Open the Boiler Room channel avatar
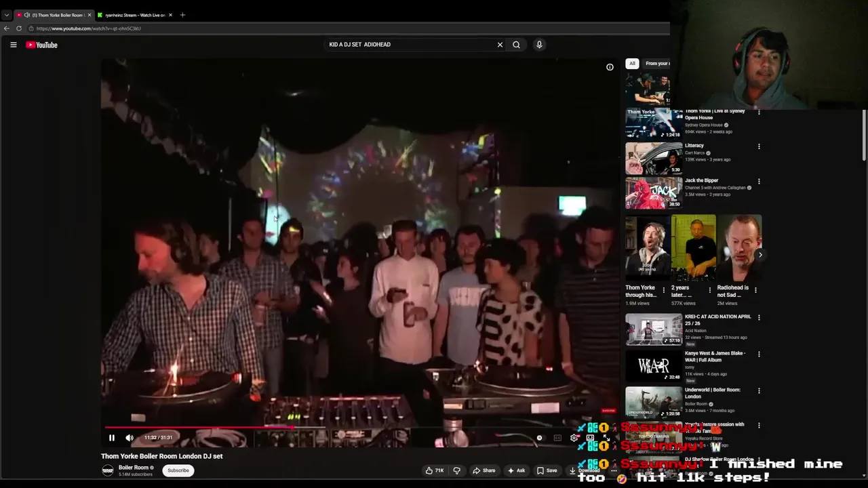The width and height of the screenshot is (868, 488). pyautogui.click(x=108, y=470)
